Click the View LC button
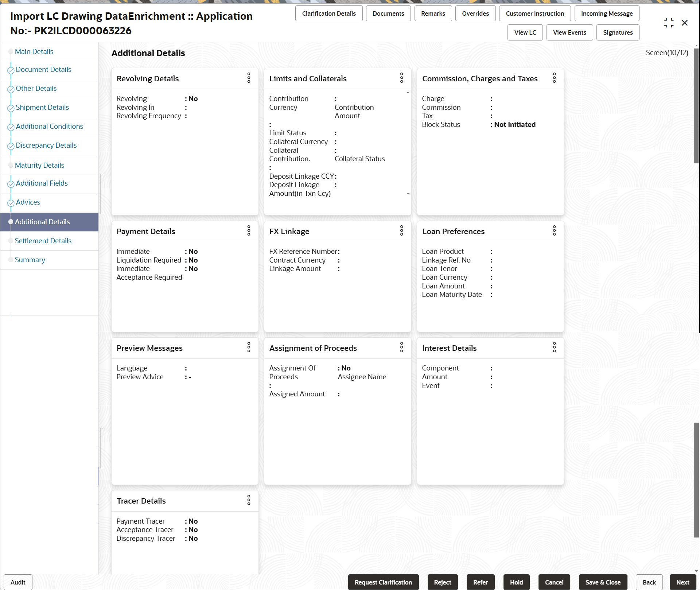 (x=525, y=32)
